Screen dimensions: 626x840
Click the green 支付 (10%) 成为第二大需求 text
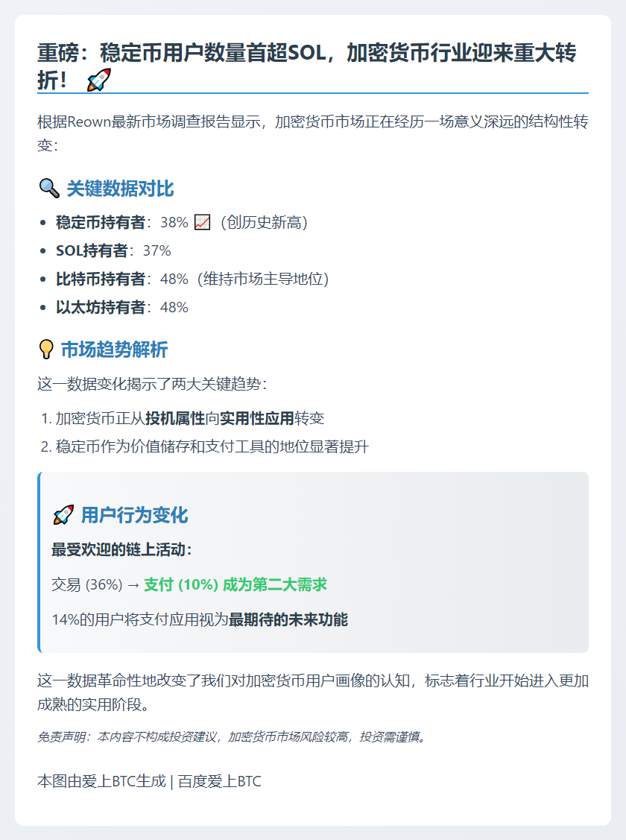[235, 584]
